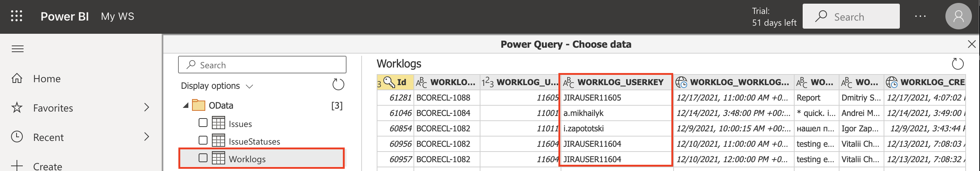Collapse the OData folder tree node
This screenshot has height=171, width=980.
(185, 105)
